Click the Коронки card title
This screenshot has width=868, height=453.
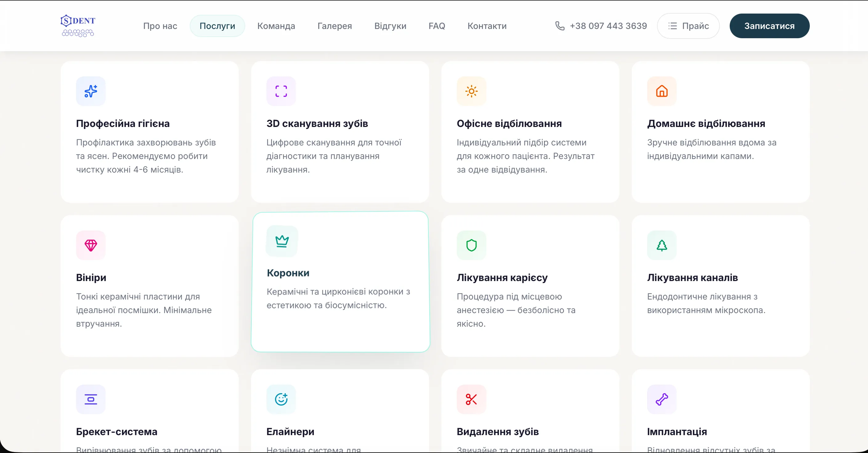288,273
